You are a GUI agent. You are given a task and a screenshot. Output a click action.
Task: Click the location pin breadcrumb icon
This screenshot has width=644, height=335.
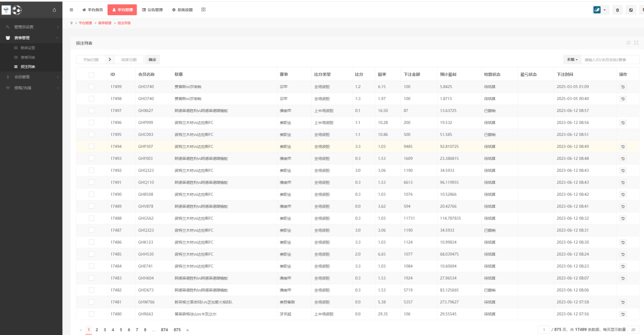[x=72, y=23]
